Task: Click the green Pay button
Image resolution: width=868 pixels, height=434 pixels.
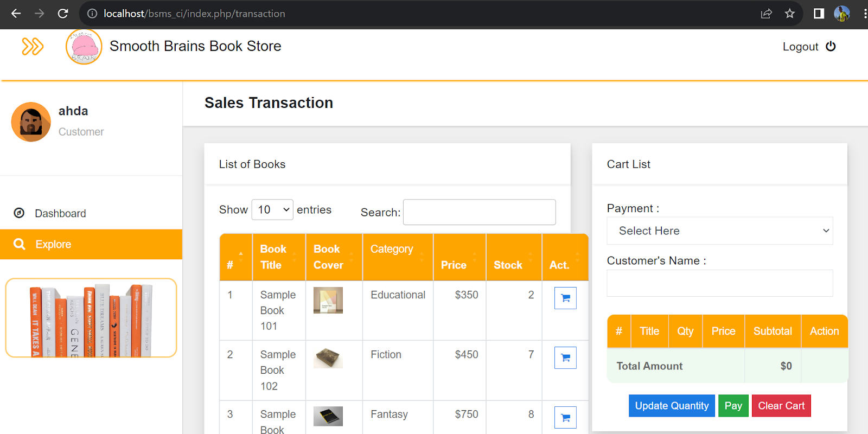Action: [733, 406]
